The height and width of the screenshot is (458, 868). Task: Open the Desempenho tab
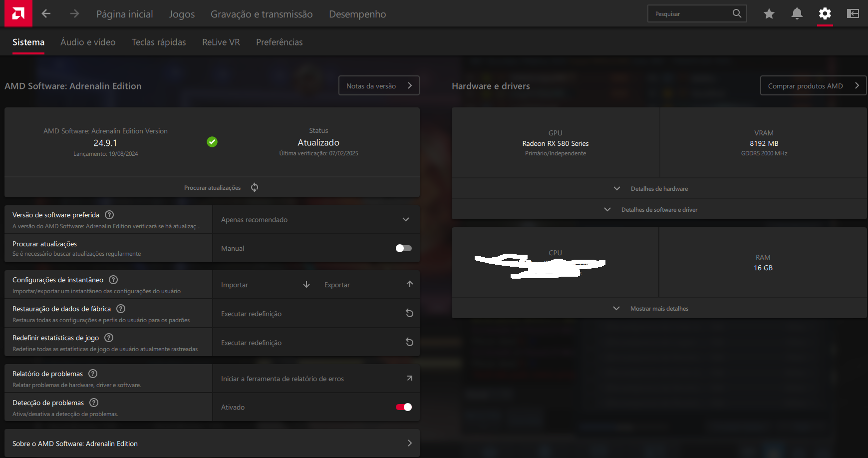[357, 14]
